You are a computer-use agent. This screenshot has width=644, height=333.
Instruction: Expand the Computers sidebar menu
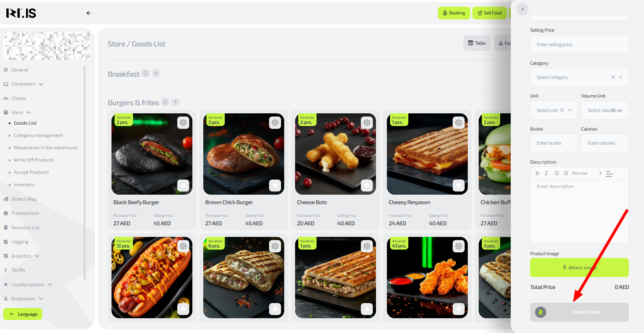click(x=24, y=84)
